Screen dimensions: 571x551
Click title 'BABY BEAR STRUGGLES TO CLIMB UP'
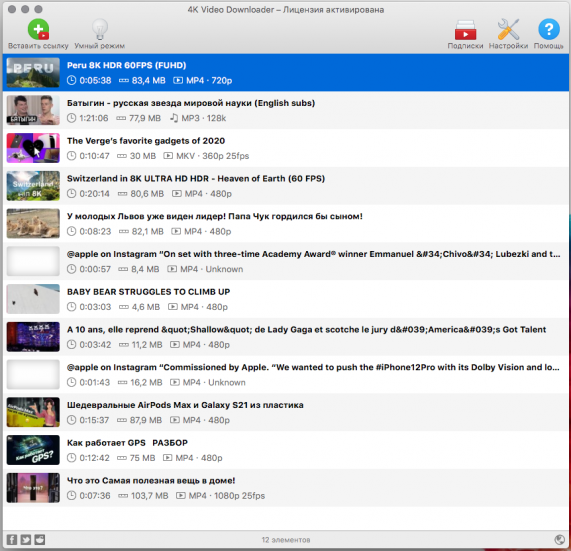coord(148,292)
